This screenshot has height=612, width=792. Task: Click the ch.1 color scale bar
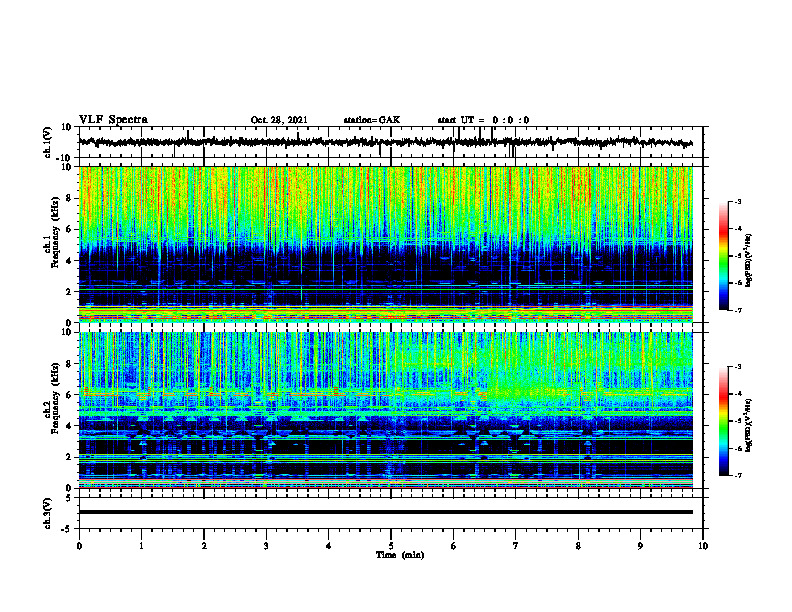[x=724, y=256]
